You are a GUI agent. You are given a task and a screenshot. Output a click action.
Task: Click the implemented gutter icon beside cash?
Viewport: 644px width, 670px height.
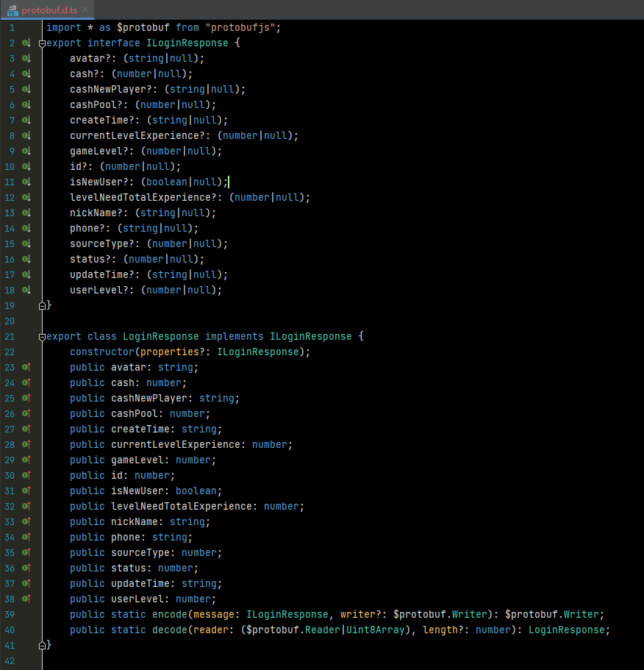(x=26, y=74)
